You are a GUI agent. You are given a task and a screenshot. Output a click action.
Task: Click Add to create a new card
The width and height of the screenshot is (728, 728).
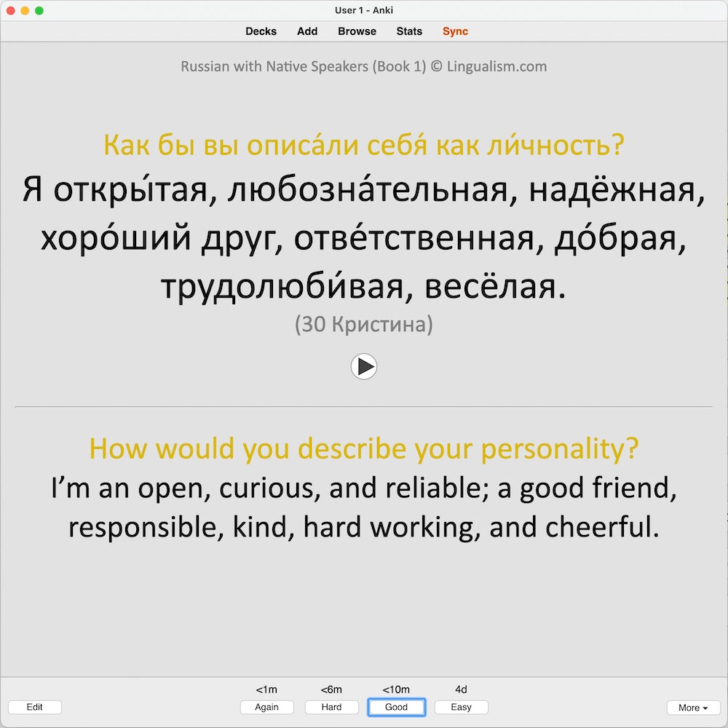click(307, 31)
